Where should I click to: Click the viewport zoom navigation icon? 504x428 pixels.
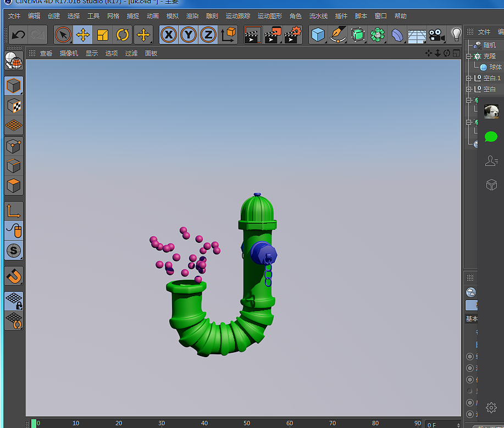pos(437,53)
